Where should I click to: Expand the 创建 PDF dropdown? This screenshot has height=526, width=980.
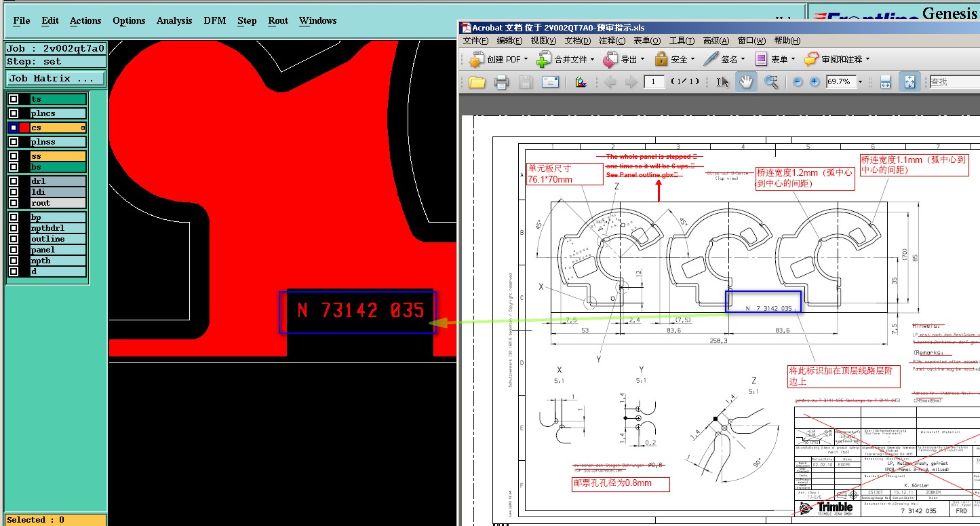(527, 60)
